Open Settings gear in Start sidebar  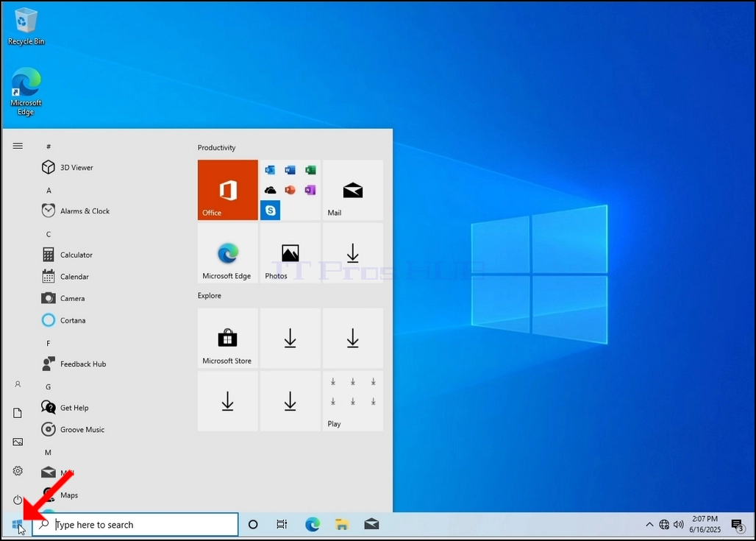tap(18, 471)
